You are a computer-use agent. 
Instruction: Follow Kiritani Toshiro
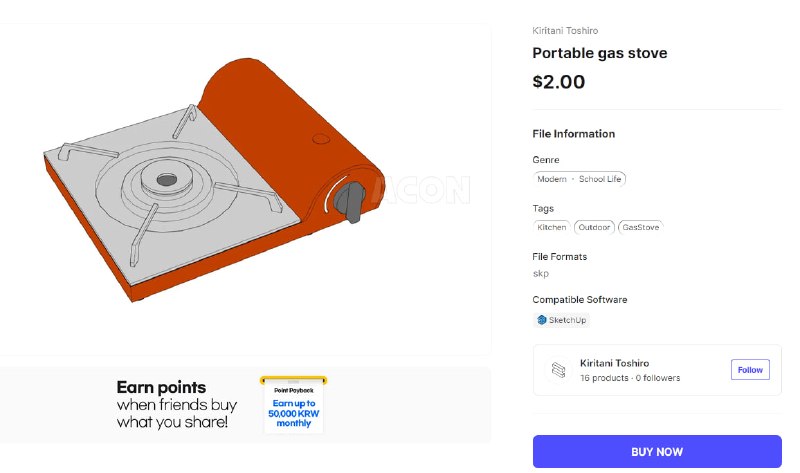pyautogui.click(x=750, y=370)
